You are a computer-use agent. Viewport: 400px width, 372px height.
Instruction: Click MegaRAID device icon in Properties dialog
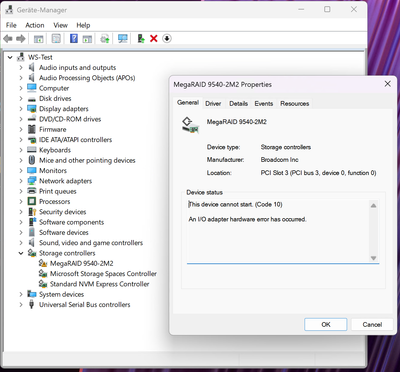point(190,125)
